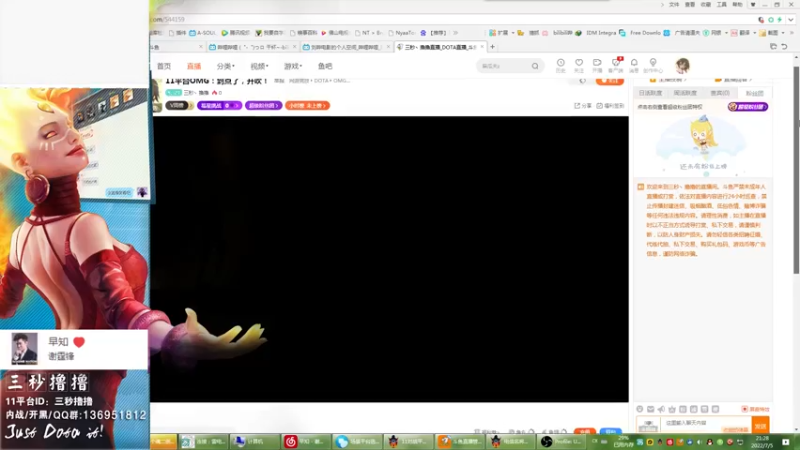Open the user avatar in header
The height and width of the screenshot is (450, 800).
pyautogui.click(x=683, y=65)
